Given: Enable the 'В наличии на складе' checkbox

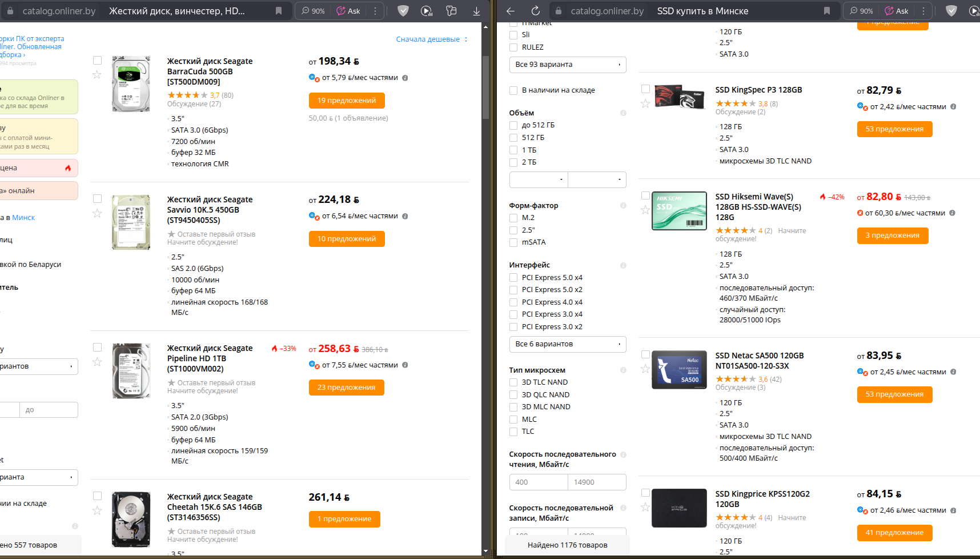Looking at the screenshot, I should coord(513,90).
